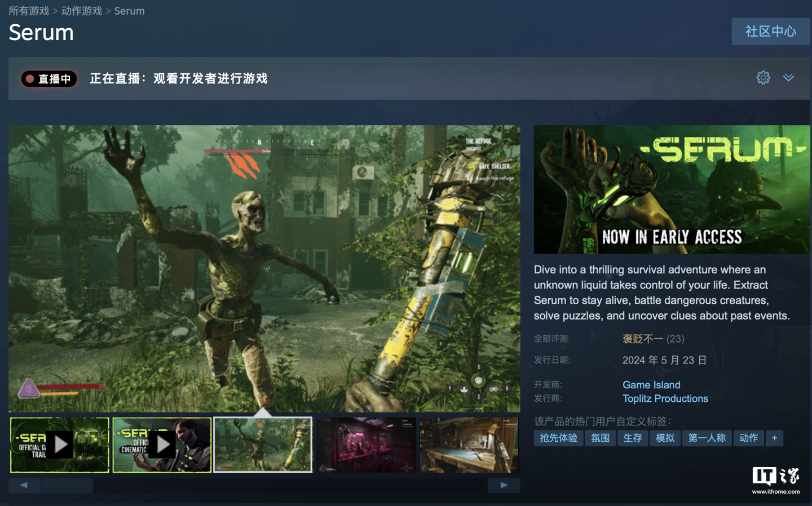Select the wooden workshop screenshot thumbnail
812x506 pixels.
(x=469, y=445)
